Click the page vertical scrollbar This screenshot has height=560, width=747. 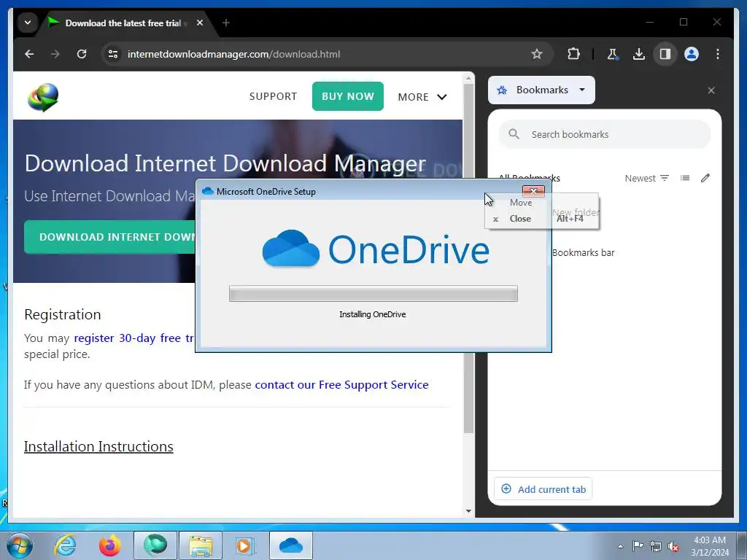click(468, 257)
